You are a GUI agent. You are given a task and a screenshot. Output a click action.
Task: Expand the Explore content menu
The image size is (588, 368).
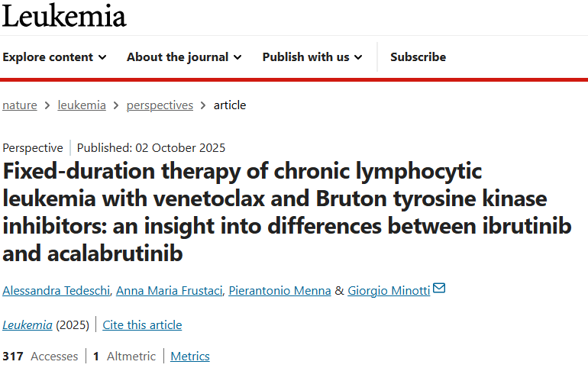54,57
